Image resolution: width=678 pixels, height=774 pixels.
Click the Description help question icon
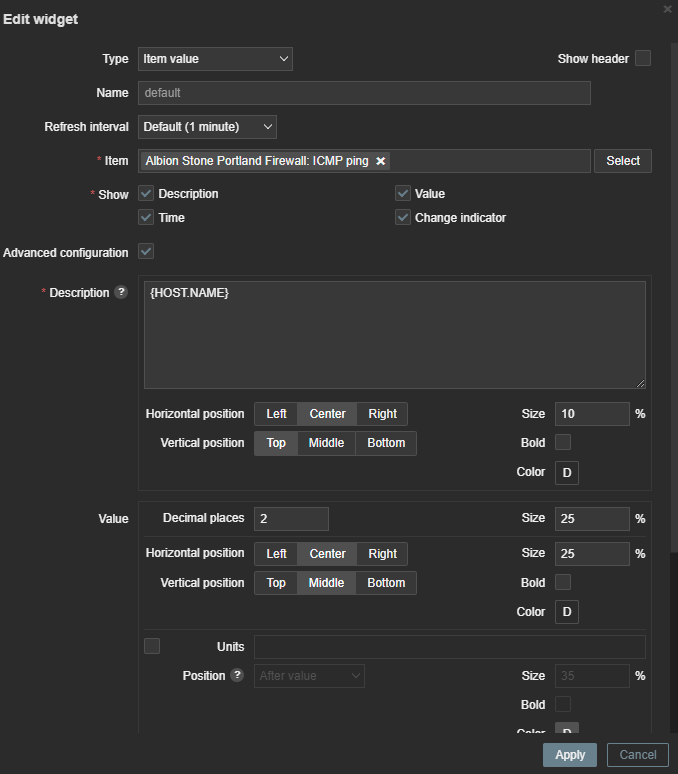(x=121, y=293)
